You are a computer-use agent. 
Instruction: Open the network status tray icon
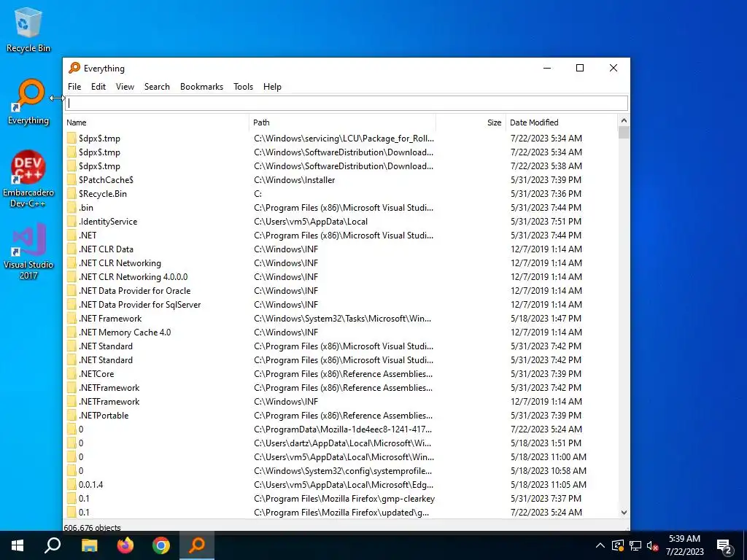tap(635, 545)
